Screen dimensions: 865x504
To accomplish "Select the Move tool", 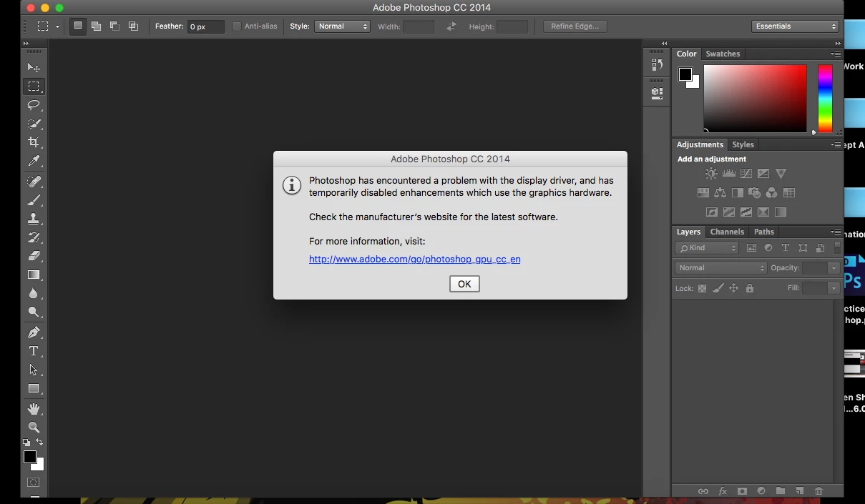I will point(34,67).
